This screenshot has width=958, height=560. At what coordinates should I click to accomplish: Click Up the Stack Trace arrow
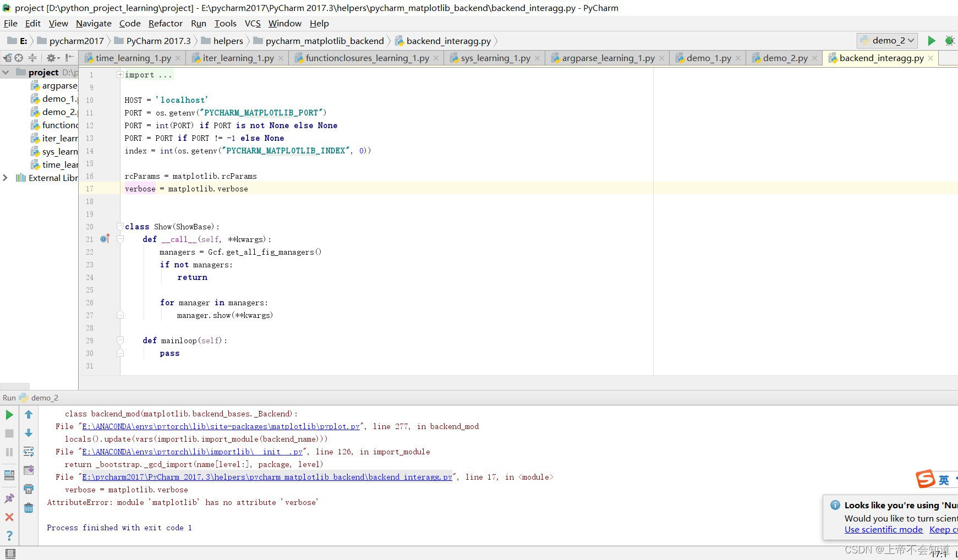29,415
